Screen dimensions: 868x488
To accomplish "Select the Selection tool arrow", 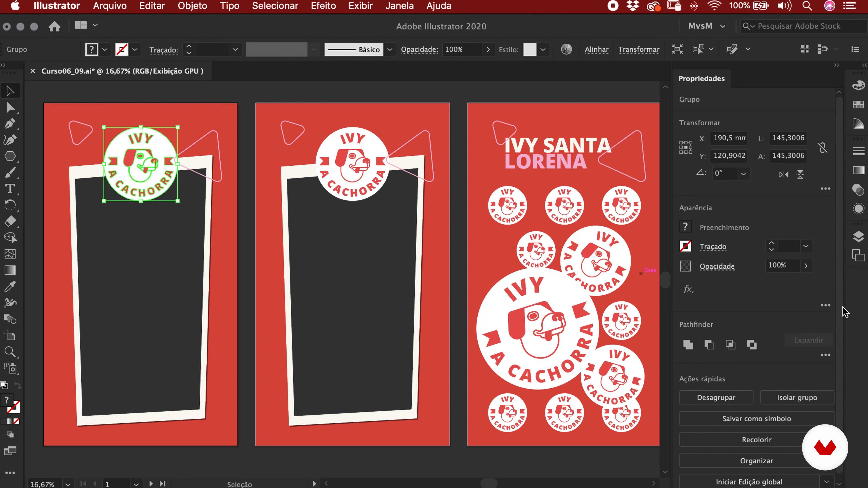I will tap(10, 91).
